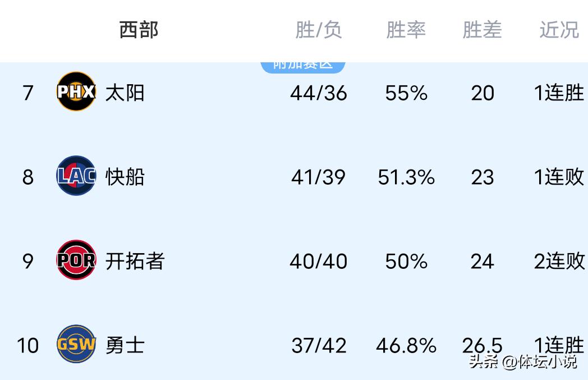The height and width of the screenshot is (380, 588).
Task: Click the Suns 44/36 record
Action: click(319, 93)
